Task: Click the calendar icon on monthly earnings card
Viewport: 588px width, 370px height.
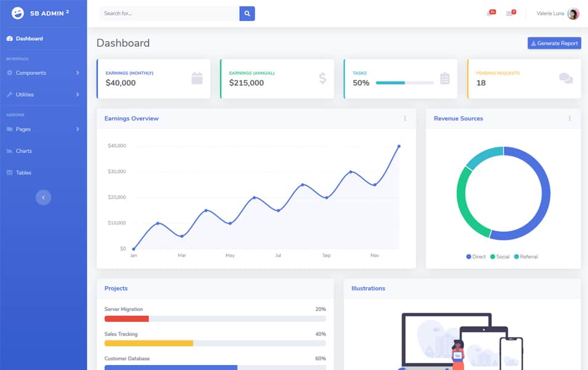Action: tap(197, 78)
